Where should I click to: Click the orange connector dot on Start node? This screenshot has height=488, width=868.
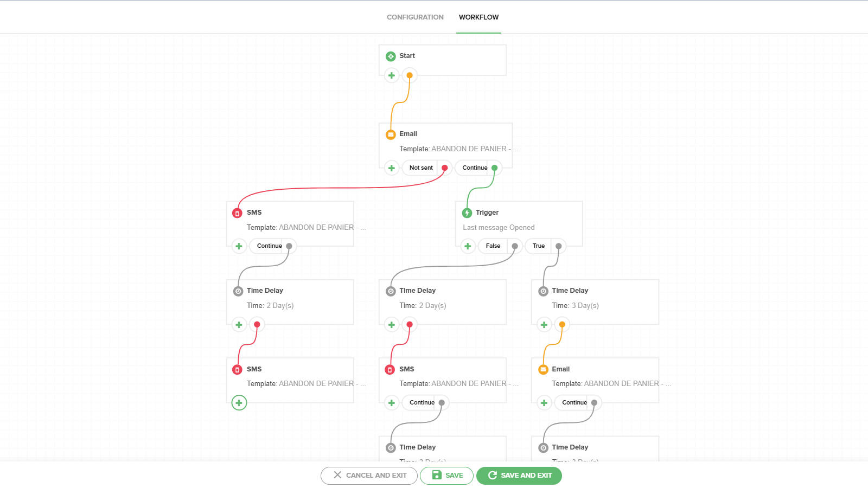tap(410, 75)
